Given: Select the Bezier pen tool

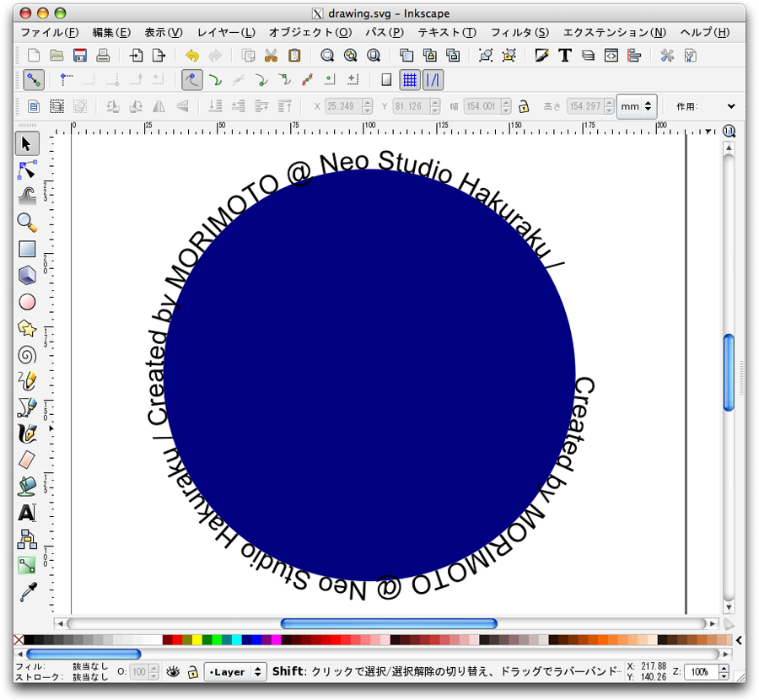Looking at the screenshot, I should pos(27,407).
